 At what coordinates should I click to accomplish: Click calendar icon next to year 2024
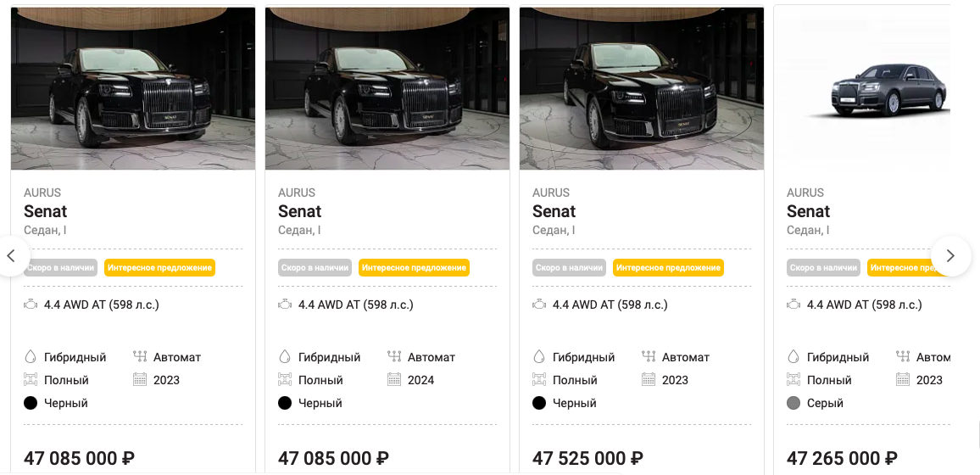coord(394,380)
